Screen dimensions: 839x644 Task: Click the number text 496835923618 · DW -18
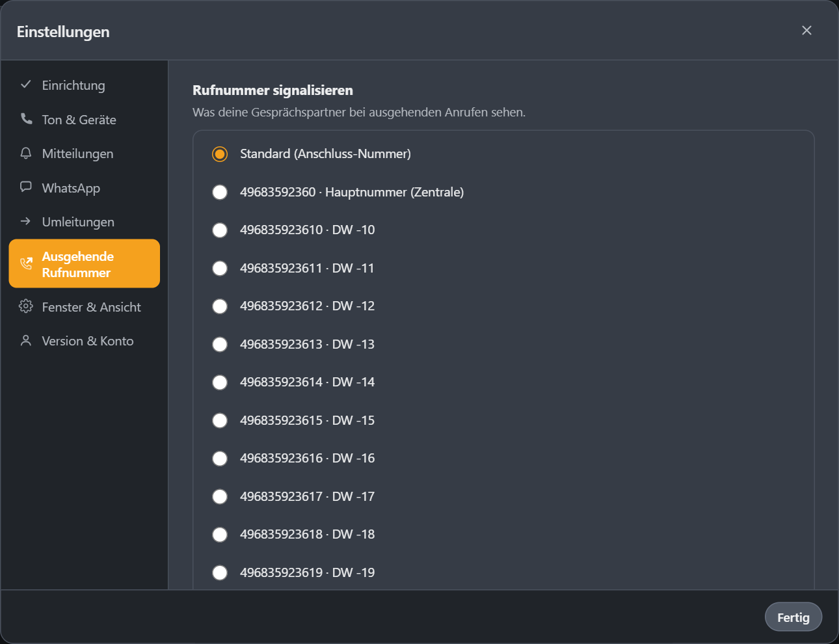307,534
